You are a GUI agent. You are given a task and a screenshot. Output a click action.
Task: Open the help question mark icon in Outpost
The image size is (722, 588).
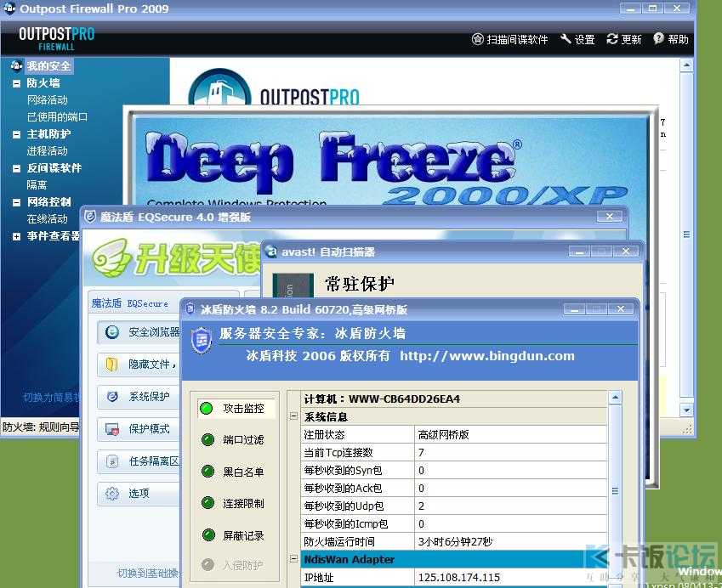[658, 38]
